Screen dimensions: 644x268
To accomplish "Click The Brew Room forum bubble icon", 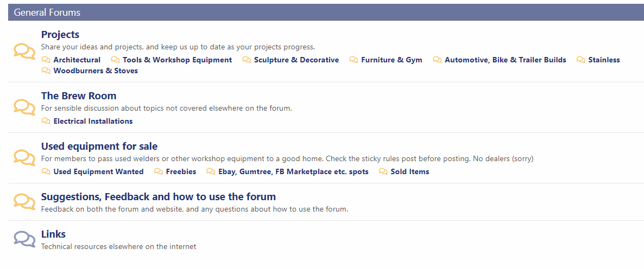I will pos(24,107).
